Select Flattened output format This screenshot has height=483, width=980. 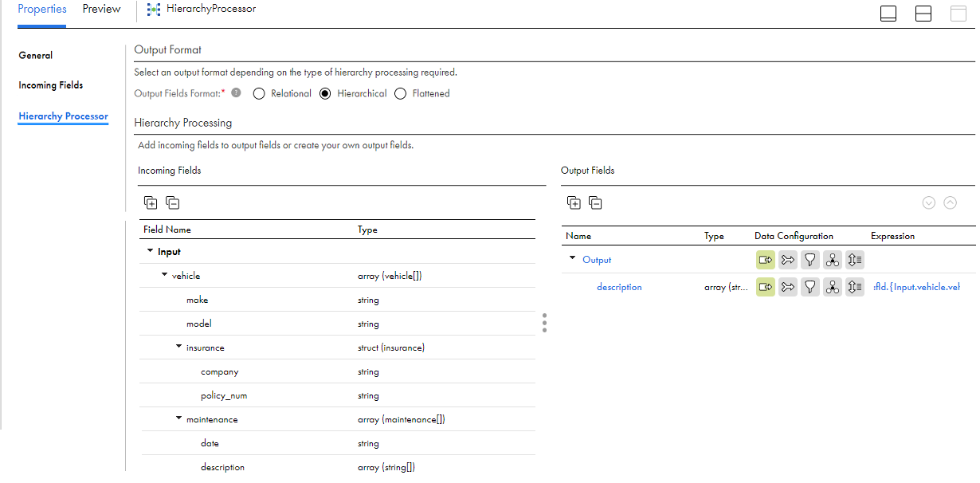click(400, 94)
